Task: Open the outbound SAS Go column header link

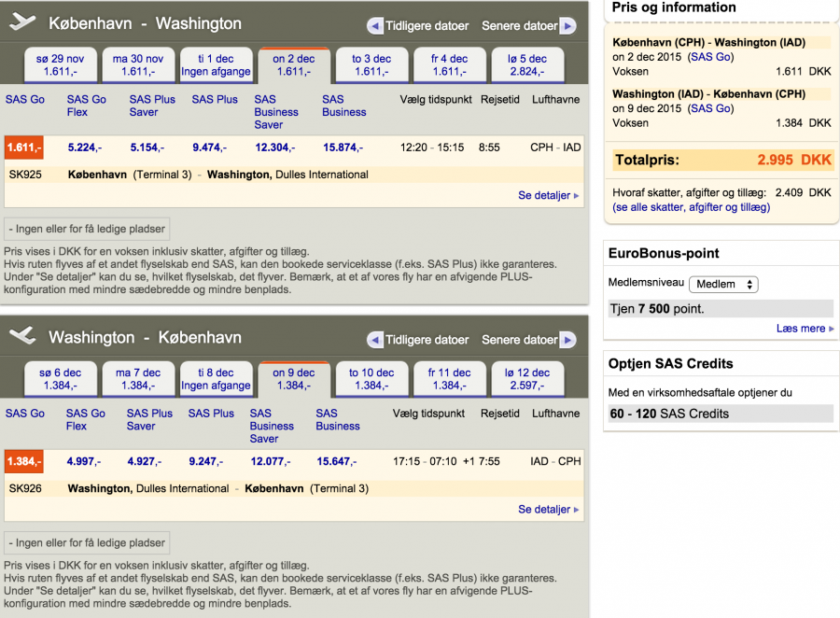Action: click(x=25, y=100)
